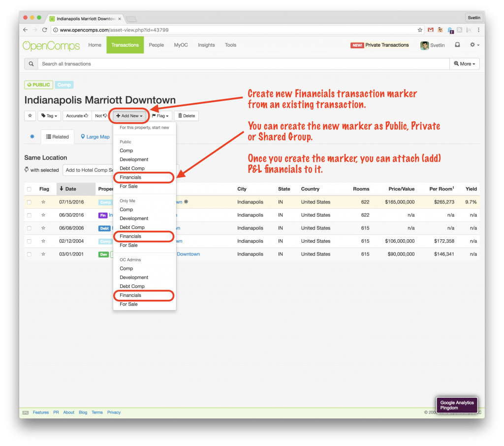Click the Google Analytics Pingdom badge

(x=457, y=405)
